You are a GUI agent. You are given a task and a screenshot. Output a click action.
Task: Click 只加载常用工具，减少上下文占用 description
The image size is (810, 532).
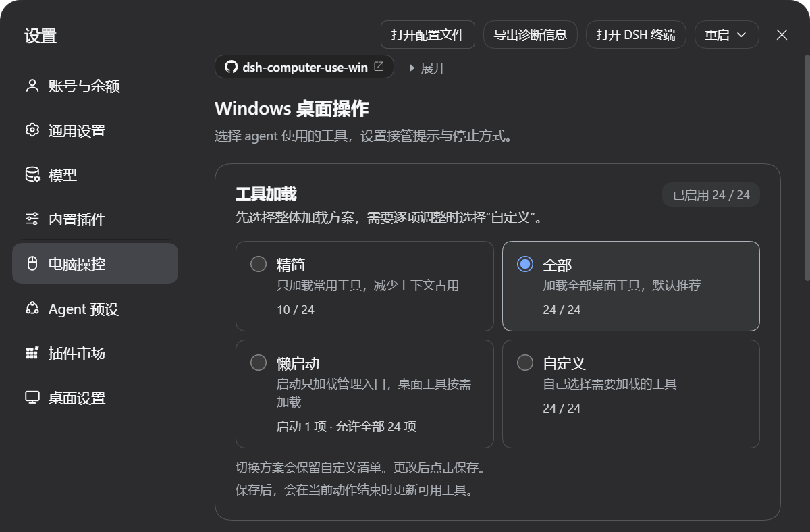[x=368, y=285]
